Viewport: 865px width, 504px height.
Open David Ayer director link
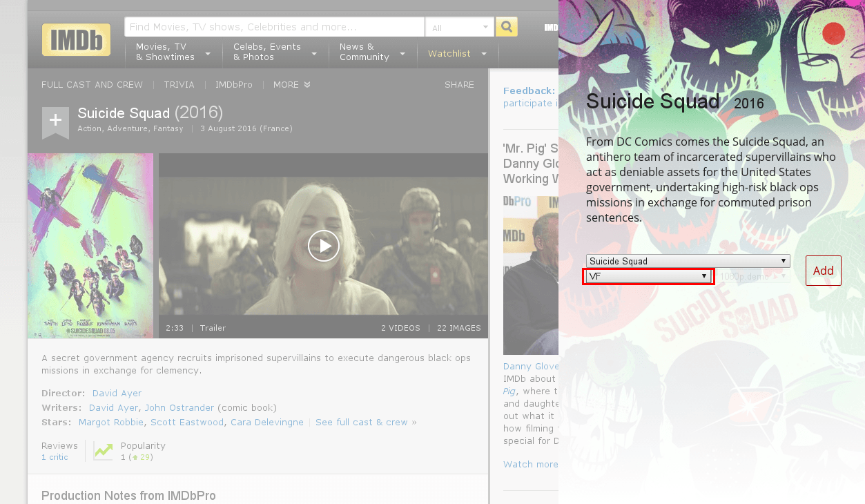coord(117,393)
